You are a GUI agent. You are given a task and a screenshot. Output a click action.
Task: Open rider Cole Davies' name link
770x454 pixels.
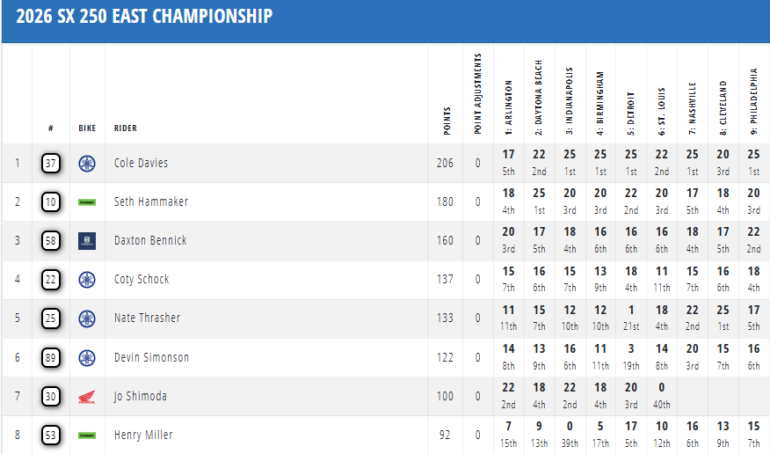142,163
